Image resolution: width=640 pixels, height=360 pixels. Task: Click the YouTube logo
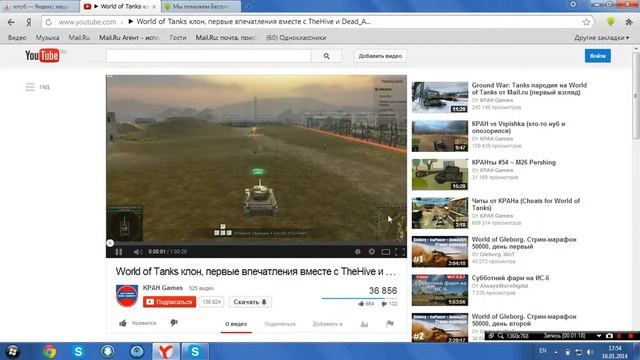pos(42,56)
